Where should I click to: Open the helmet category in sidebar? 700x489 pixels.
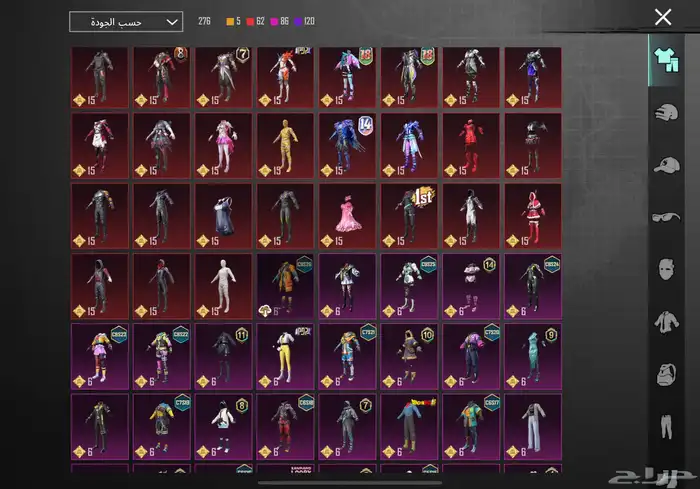click(x=664, y=112)
